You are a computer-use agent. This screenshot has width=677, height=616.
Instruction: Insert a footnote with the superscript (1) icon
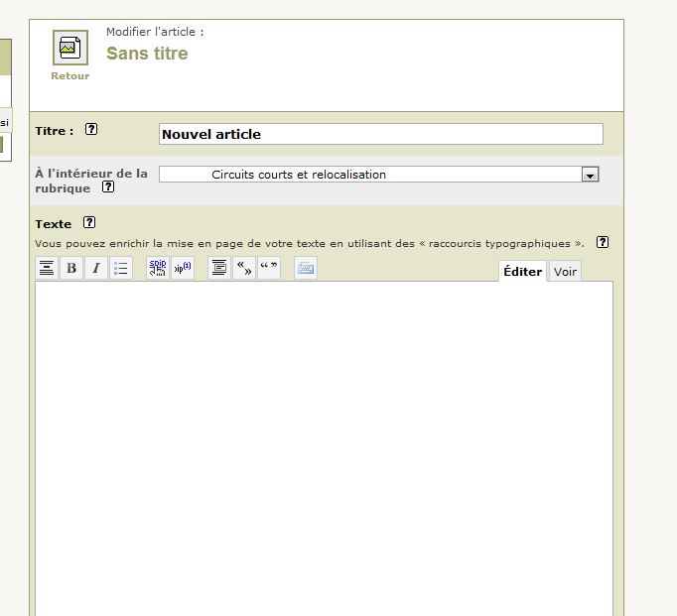coord(183,268)
